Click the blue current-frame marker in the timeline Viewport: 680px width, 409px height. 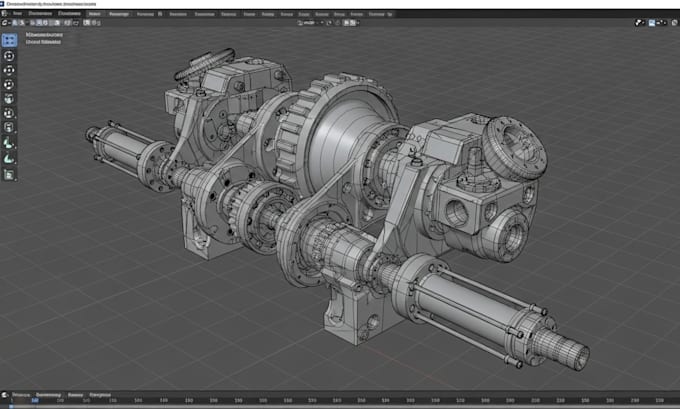[35, 400]
